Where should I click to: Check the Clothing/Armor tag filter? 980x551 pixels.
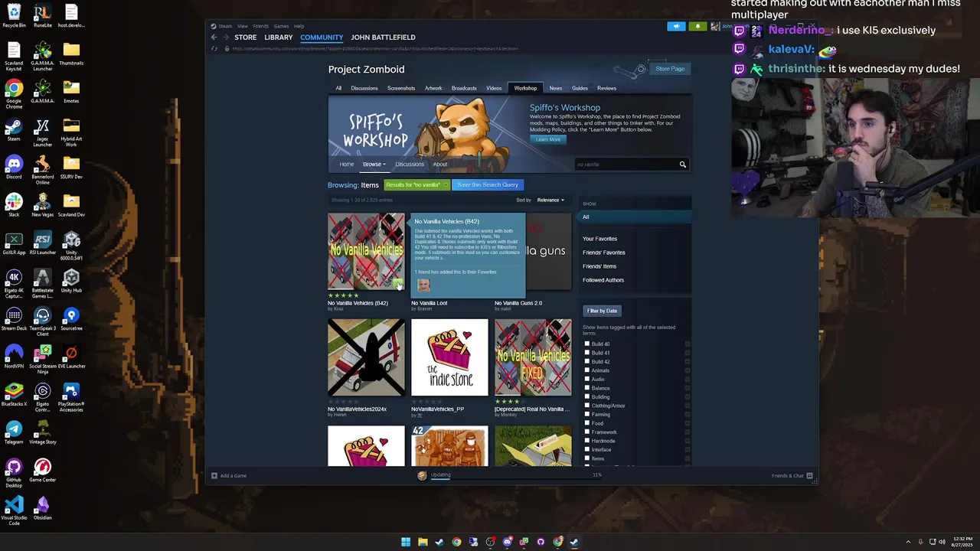coord(587,406)
